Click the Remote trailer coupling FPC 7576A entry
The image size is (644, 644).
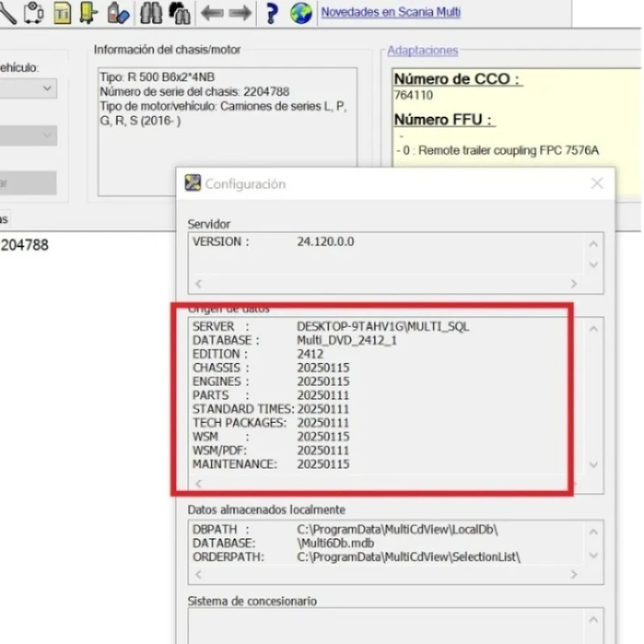[497, 151]
